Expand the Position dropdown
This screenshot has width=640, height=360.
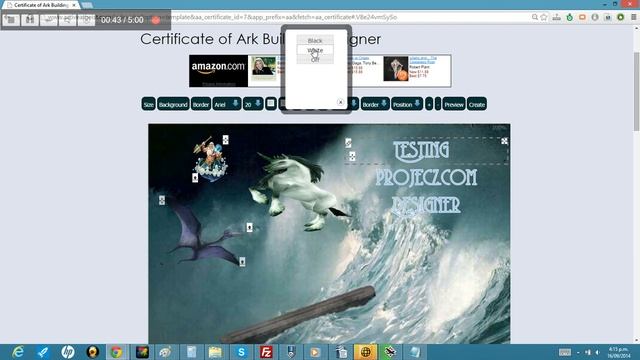click(407, 104)
